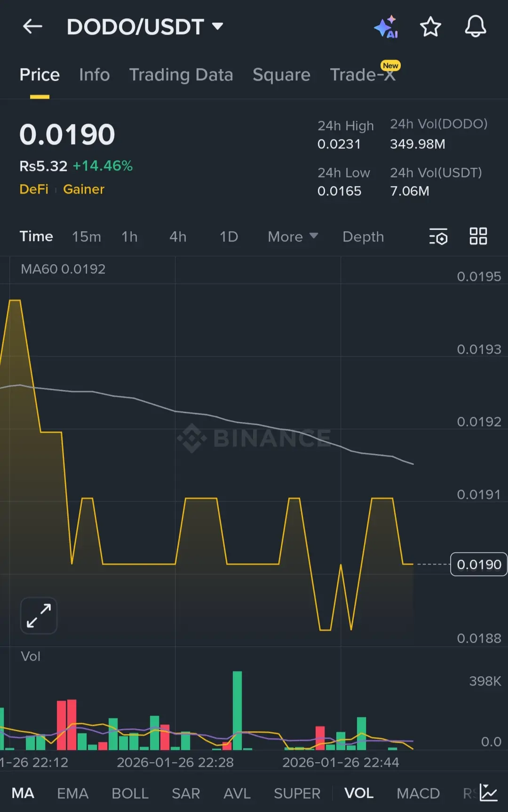Switch to the Price tab
508x812 pixels.
40,75
